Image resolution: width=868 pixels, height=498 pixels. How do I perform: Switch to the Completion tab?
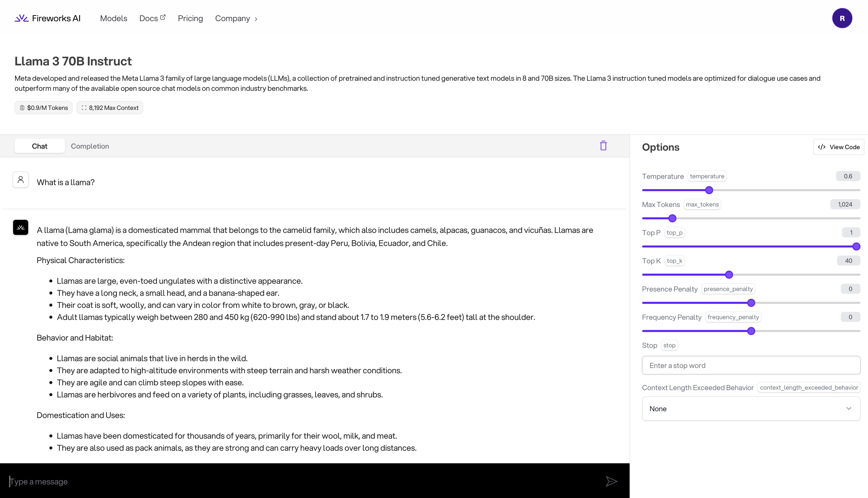click(x=90, y=146)
